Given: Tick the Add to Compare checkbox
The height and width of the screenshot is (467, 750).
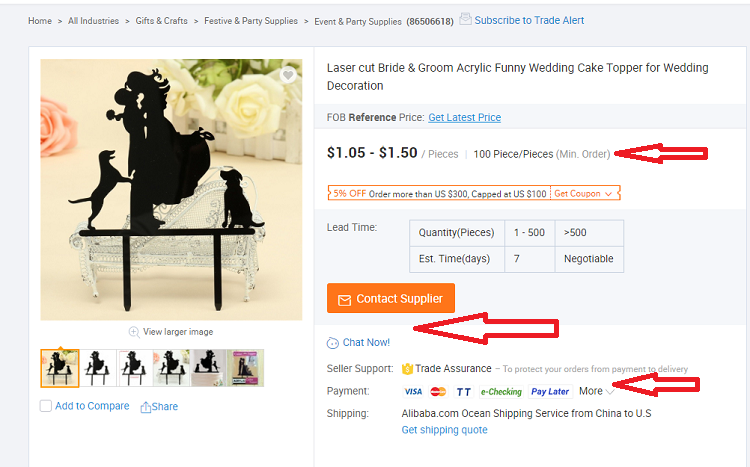Looking at the screenshot, I should coord(46,406).
